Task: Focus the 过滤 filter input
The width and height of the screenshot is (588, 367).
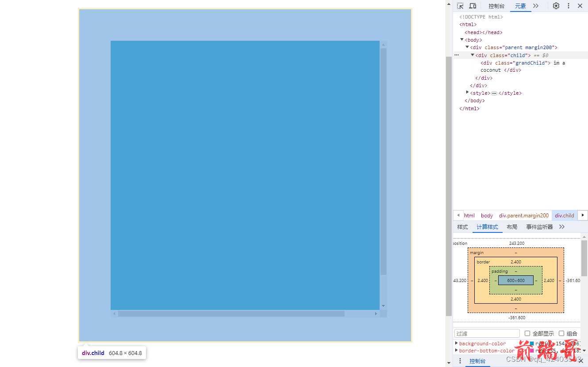Action: click(x=487, y=333)
